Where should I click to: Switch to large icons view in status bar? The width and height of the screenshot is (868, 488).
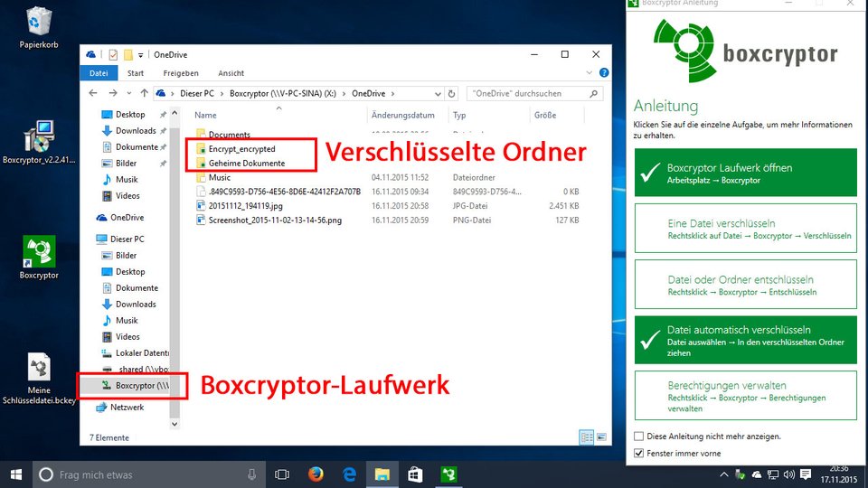tap(601, 437)
